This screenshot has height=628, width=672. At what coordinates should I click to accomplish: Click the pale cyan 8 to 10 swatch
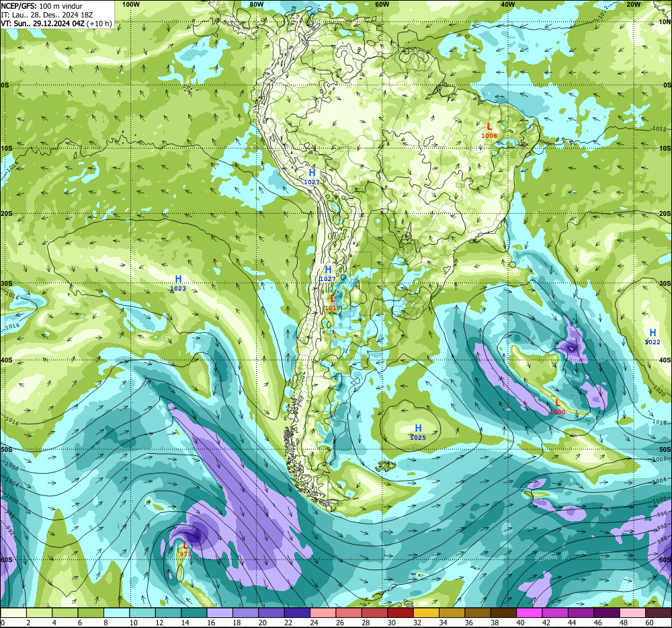[116, 613]
